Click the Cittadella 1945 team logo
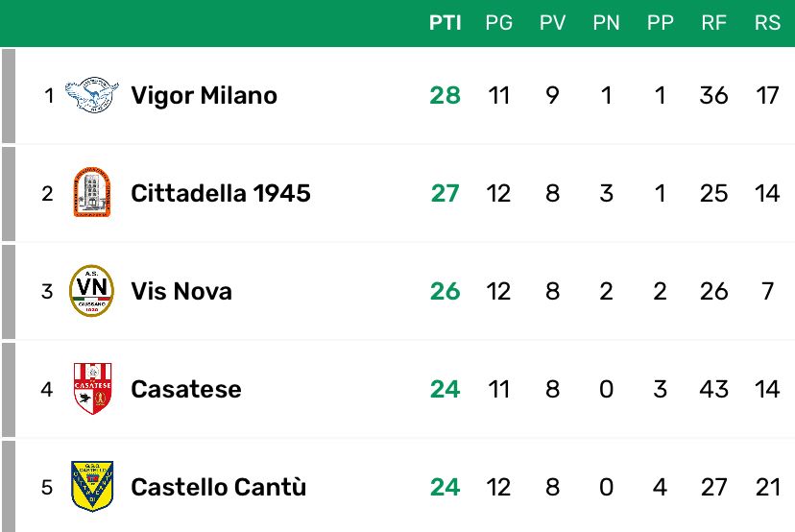 [91, 193]
